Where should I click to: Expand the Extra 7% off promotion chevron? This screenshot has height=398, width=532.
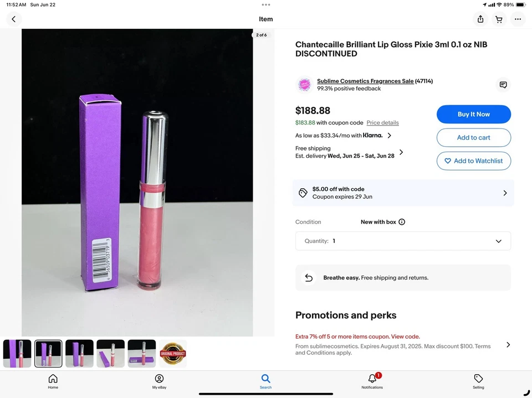(x=508, y=345)
